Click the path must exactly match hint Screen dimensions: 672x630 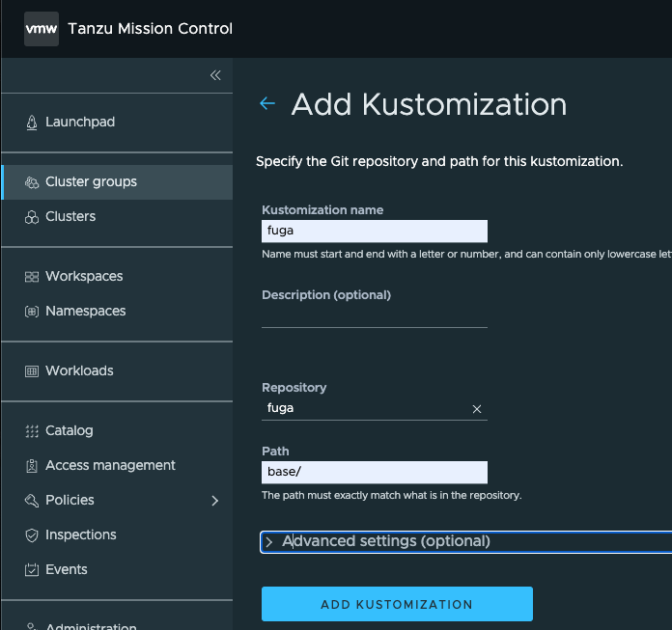[x=391, y=496]
